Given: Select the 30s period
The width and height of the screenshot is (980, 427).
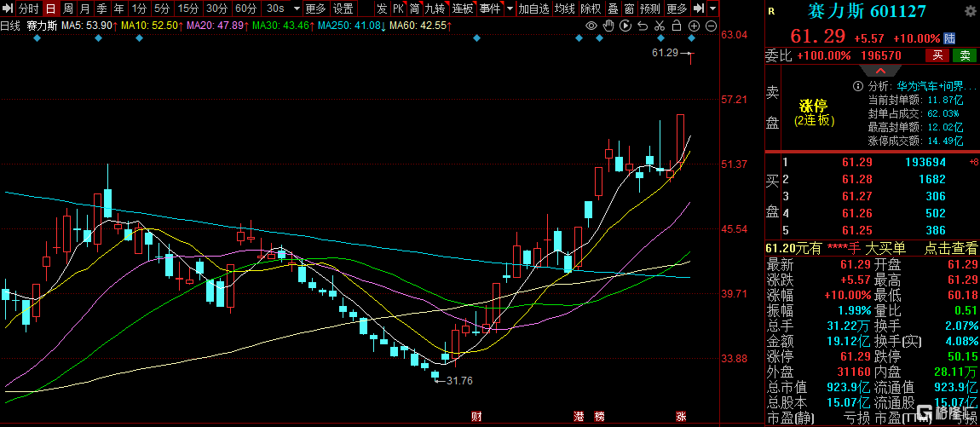Looking at the screenshot, I should (x=275, y=9).
